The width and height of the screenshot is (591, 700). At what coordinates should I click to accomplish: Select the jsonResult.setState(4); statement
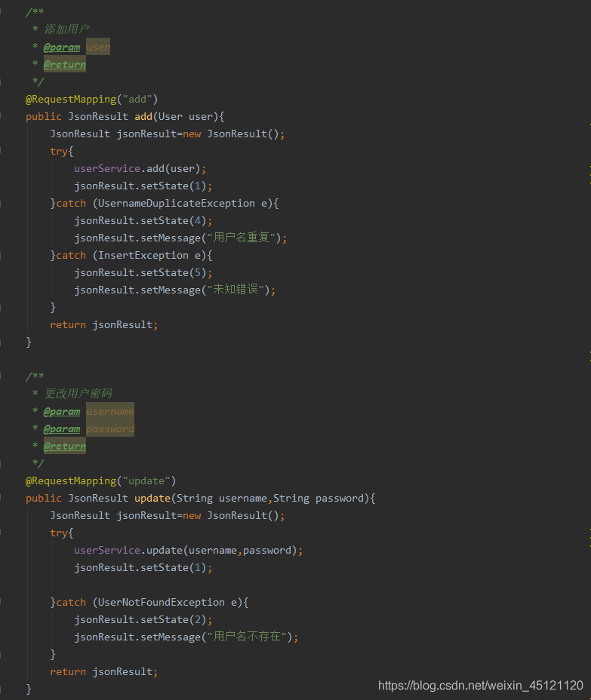[143, 220]
